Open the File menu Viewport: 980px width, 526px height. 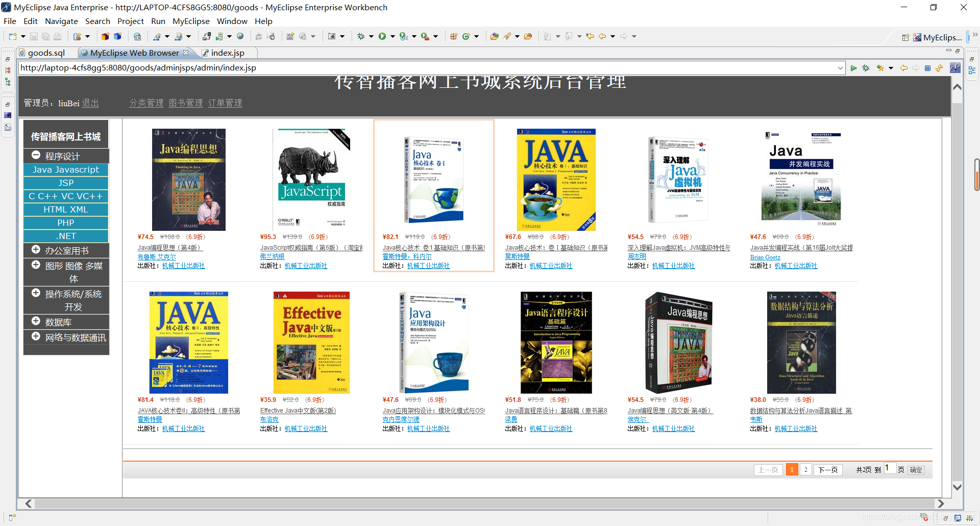coord(10,21)
